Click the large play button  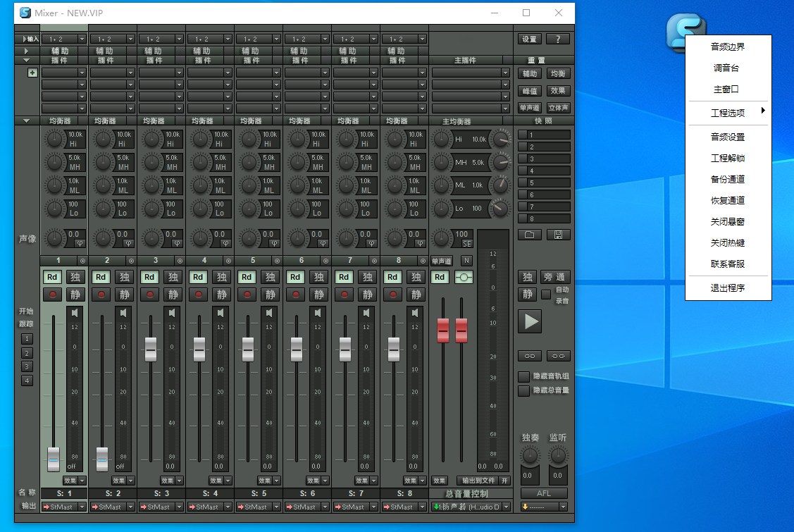530,321
